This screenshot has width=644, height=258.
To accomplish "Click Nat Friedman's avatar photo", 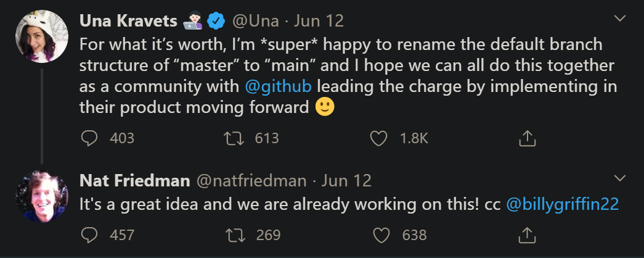I will pos(41,195).
